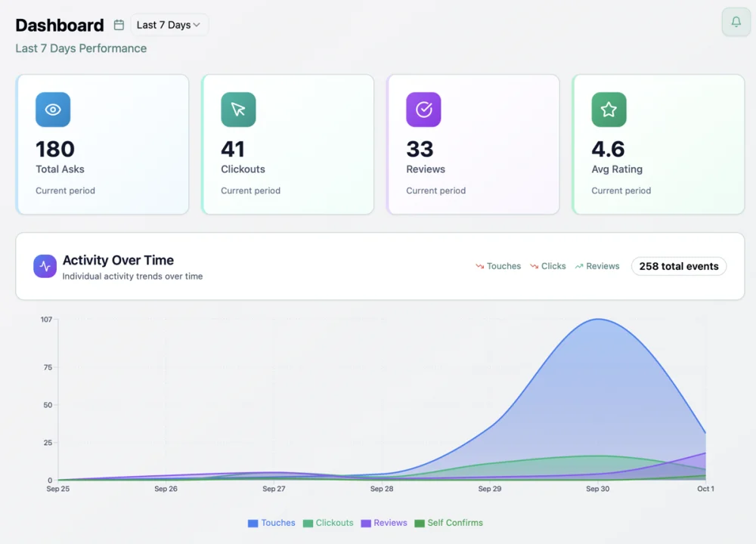This screenshot has height=544, width=756.
Task: Click the chevron on date range selector
Action: pos(197,25)
